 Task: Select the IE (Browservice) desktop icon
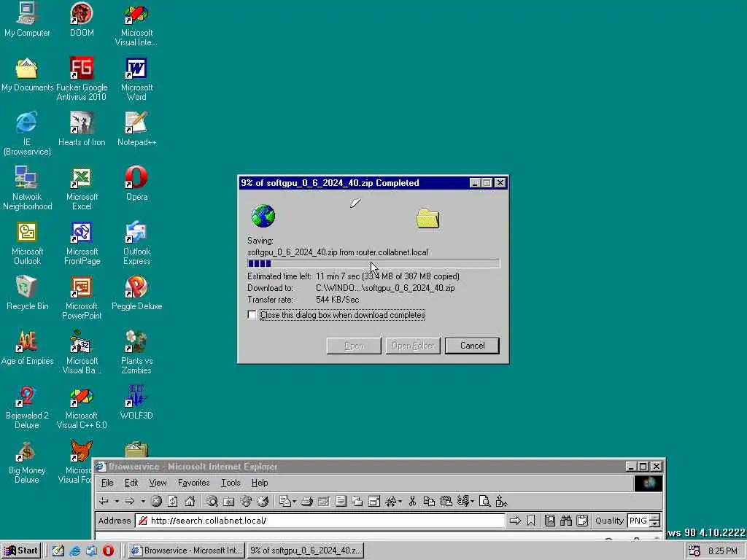coord(27,133)
